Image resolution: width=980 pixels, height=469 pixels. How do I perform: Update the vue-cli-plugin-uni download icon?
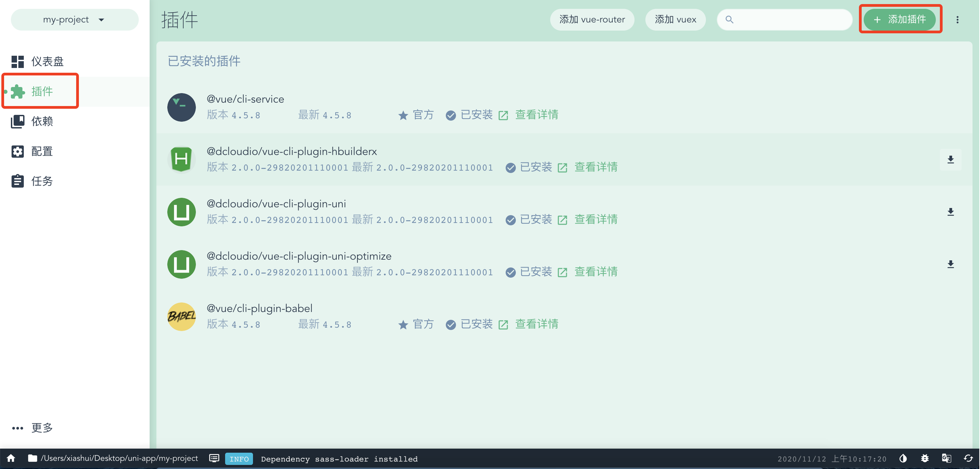(x=950, y=212)
